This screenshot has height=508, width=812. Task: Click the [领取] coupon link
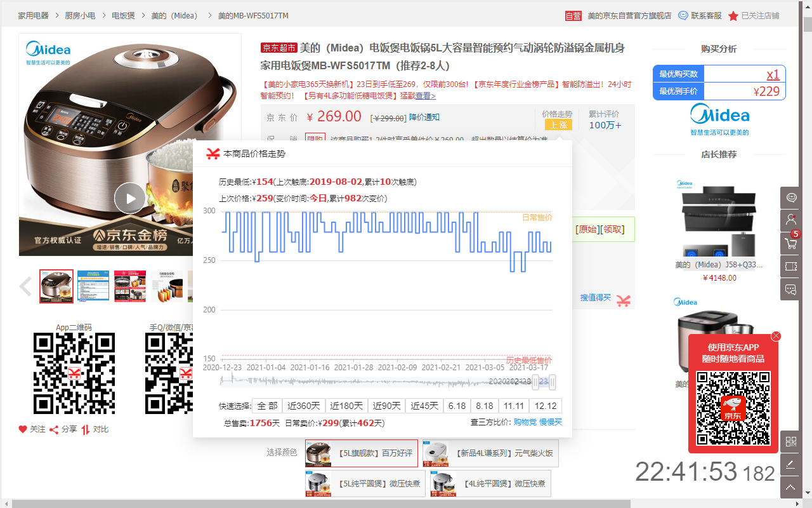click(613, 229)
